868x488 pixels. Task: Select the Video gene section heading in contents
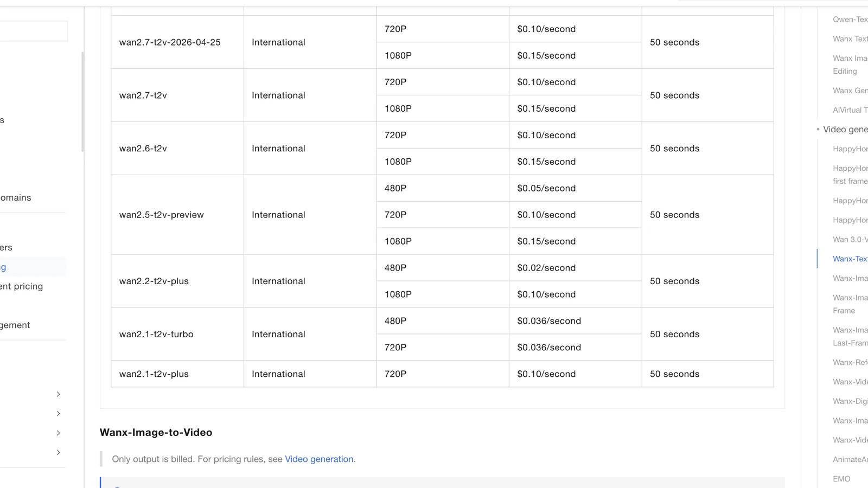[x=845, y=130]
